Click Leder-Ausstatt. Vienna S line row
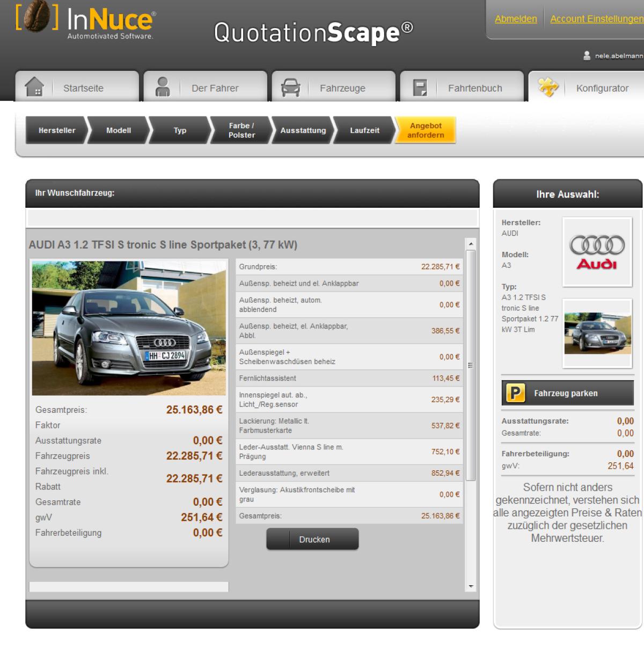 [x=349, y=452]
